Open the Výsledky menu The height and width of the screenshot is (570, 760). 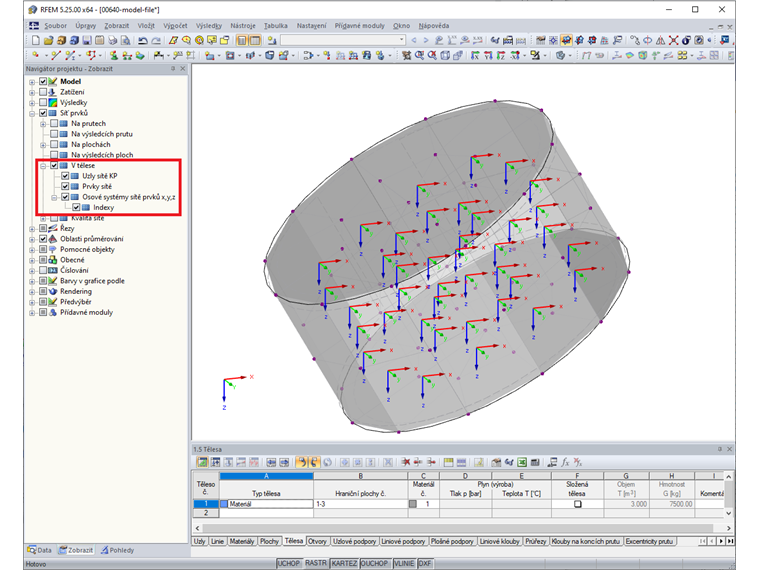click(209, 26)
